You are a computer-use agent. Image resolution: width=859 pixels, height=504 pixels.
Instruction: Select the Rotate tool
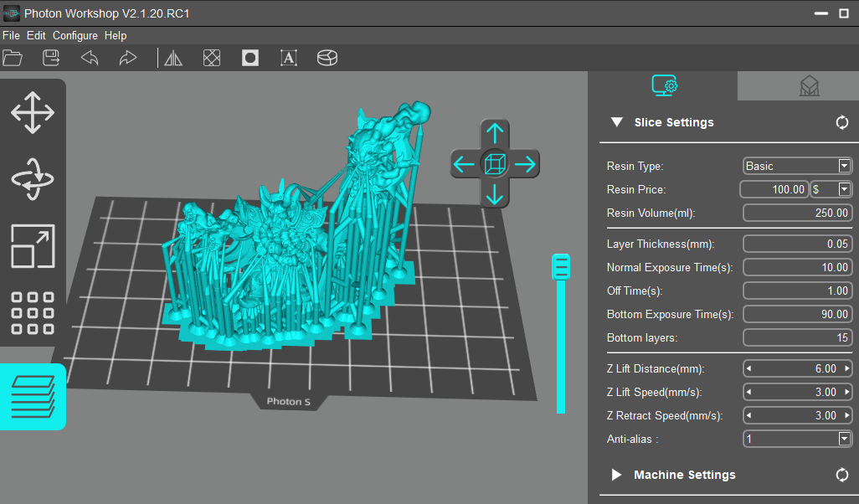click(33, 179)
